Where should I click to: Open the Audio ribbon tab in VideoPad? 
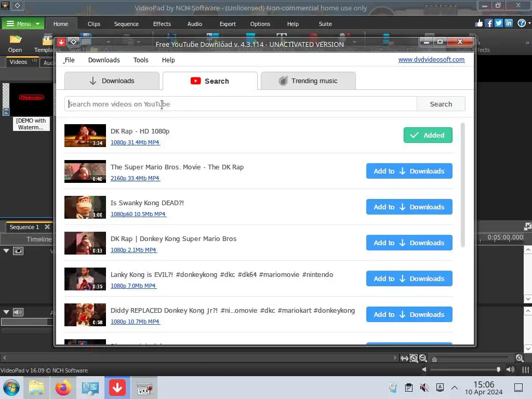click(x=194, y=24)
